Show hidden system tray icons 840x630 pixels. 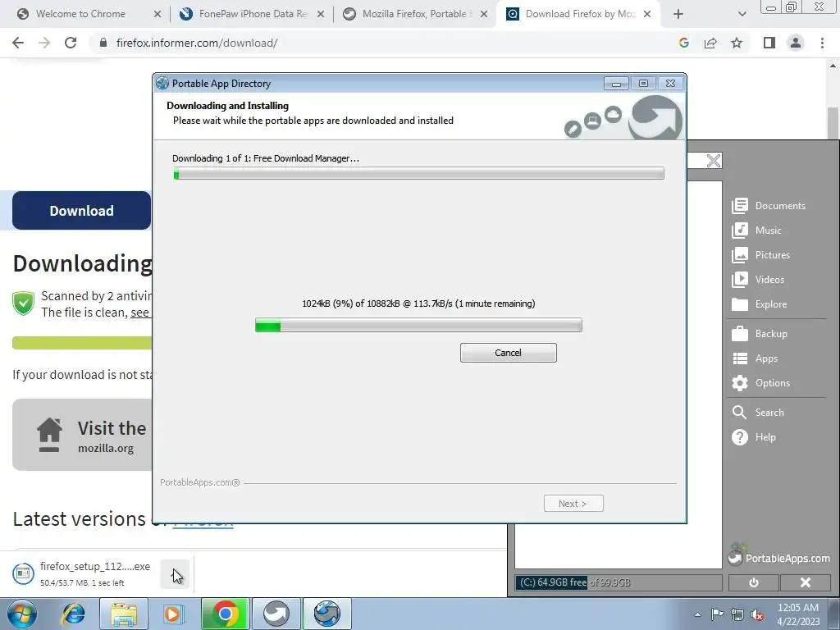tap(697, 614)
